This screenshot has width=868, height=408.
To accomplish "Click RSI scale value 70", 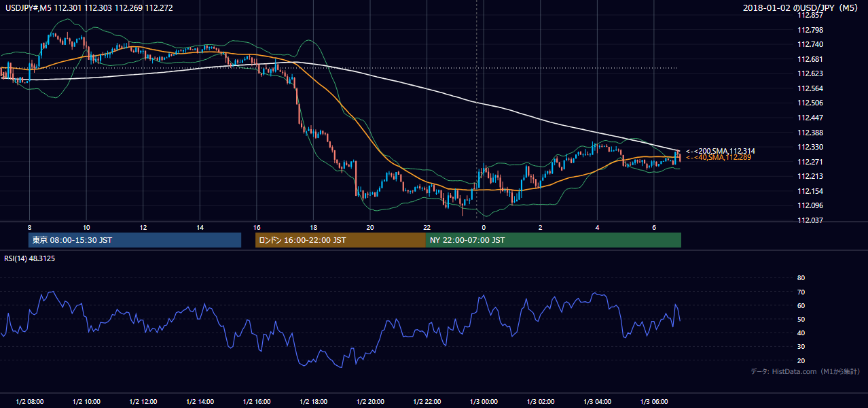I will pos(801,292).
